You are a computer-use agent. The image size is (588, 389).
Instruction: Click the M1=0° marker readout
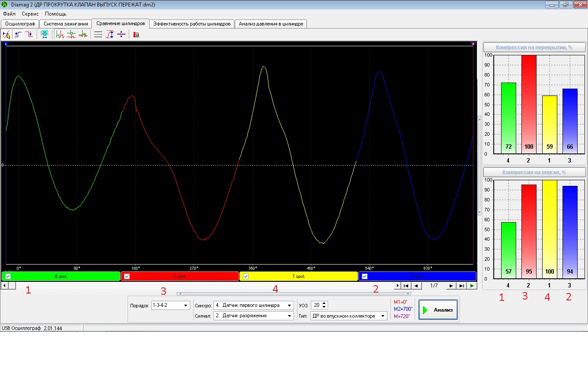point(400,302)
